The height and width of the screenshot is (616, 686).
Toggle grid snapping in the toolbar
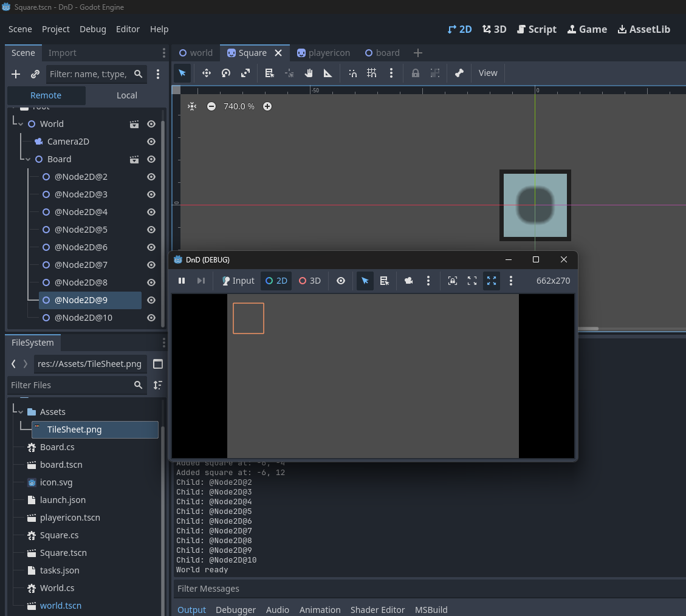372,73
